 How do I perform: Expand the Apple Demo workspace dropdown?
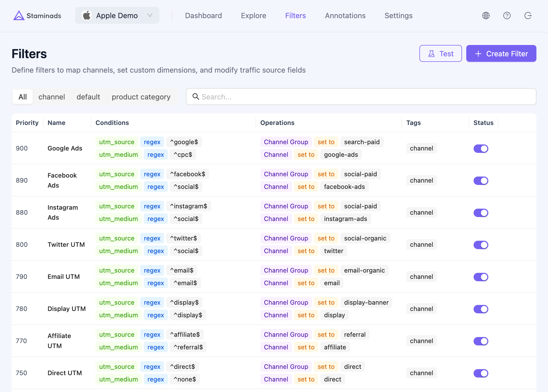click(117, 16)
